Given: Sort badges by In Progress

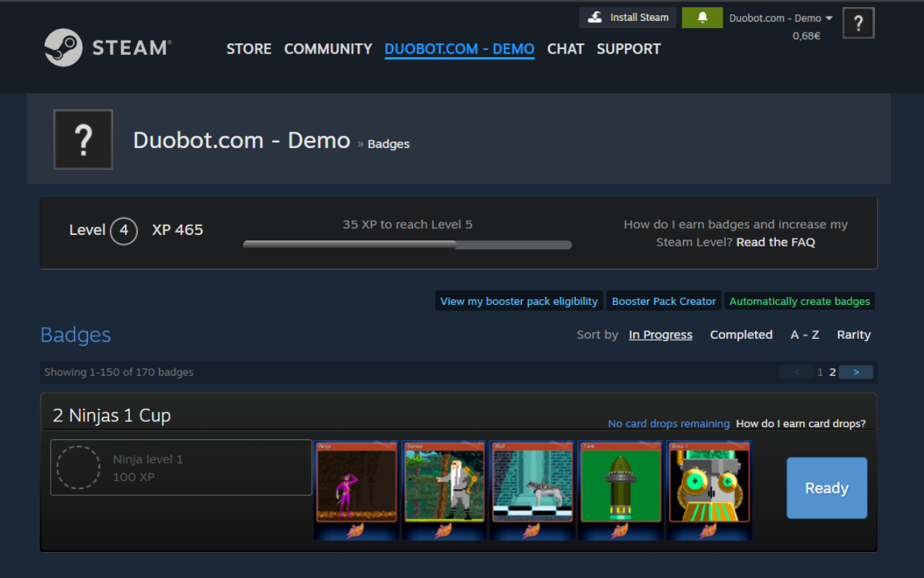Looking at the screenshot, I should 661,335.
